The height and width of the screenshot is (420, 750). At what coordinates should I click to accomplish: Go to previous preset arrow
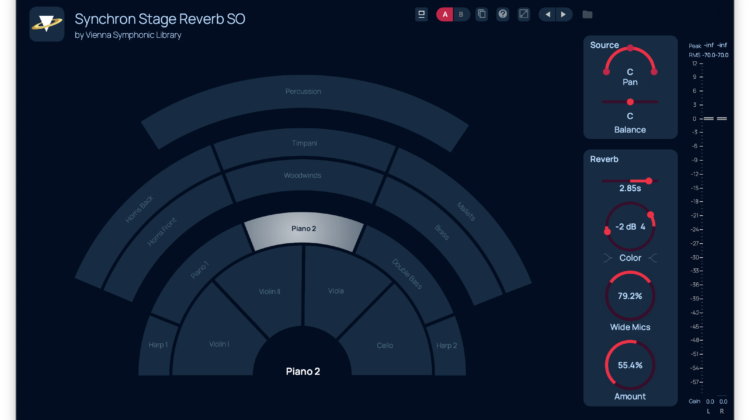coord(548,14)
